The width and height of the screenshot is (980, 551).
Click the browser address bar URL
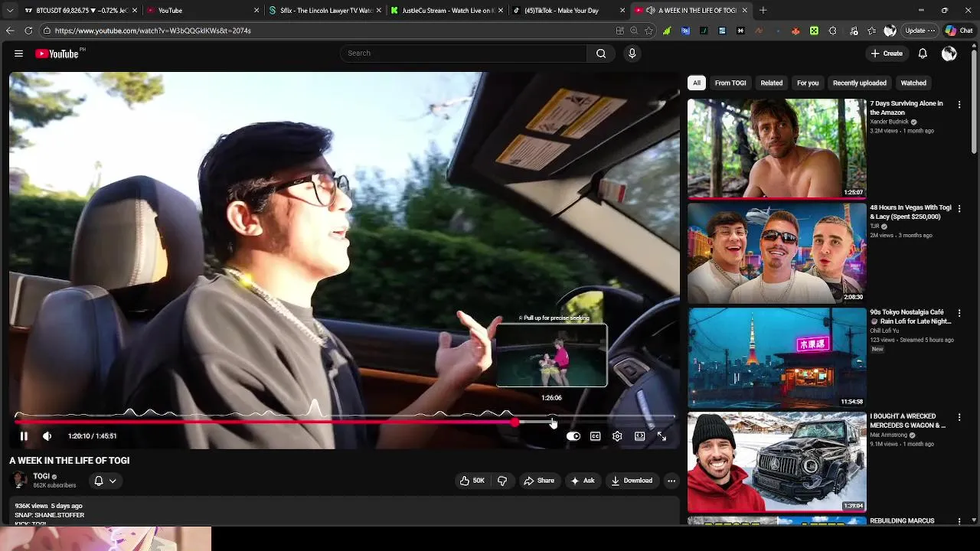click(153, 31)
